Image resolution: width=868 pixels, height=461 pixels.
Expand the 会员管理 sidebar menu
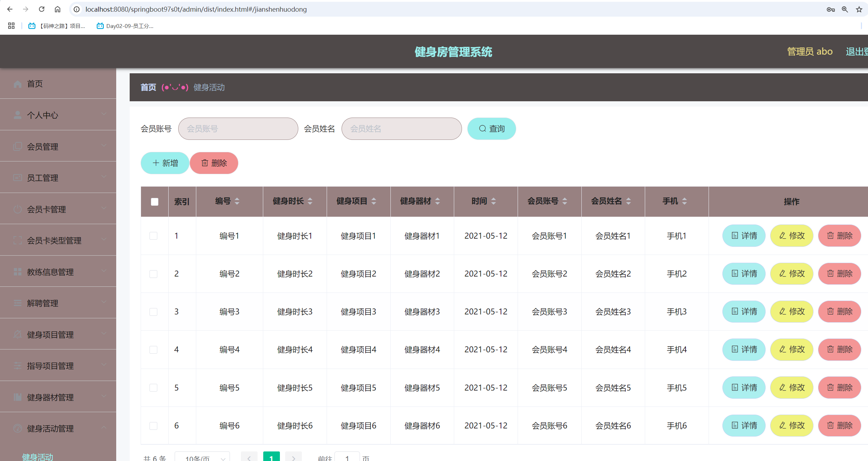[x=58, y=146]
